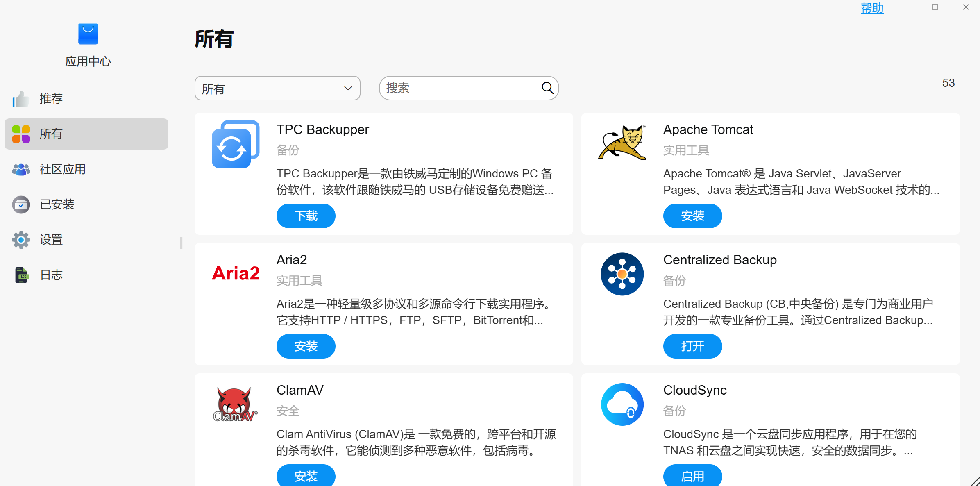Click the people icon beside 社区应用

click(21, 169)
